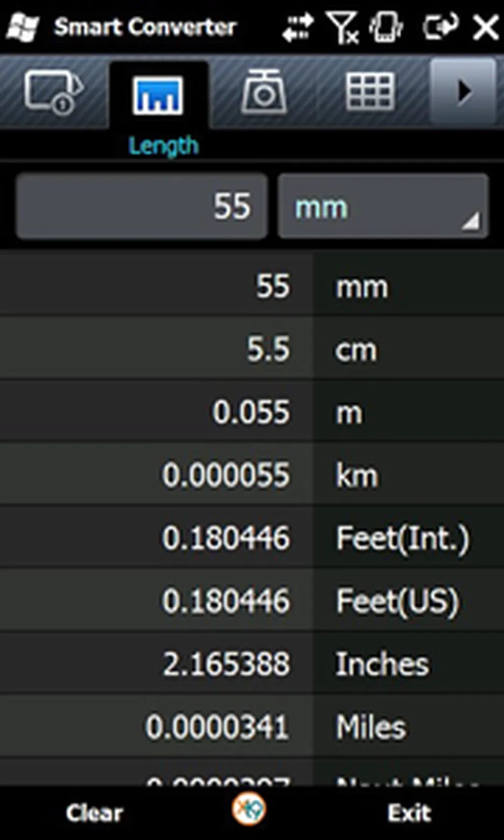Open the Windows Start flag icon
The image size is (504, 840).
click(x=23, y=27)
